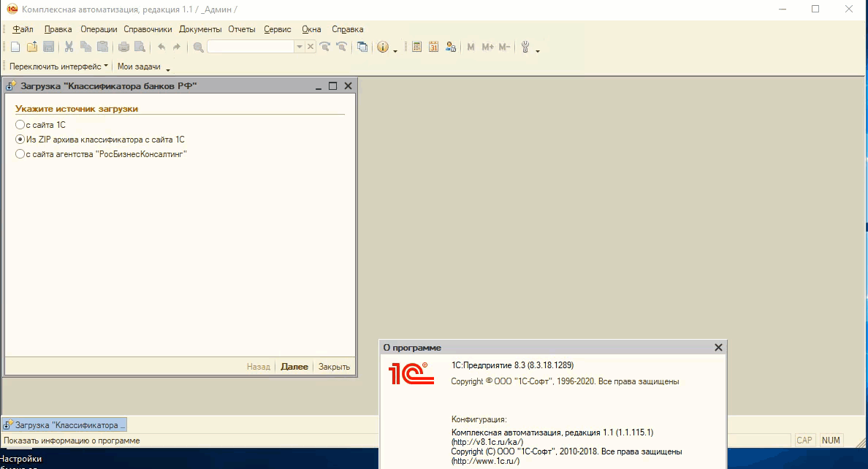Expand the dropdown arrow beside wrench icon
Screen dimensions: 868x469
(538, 51)
